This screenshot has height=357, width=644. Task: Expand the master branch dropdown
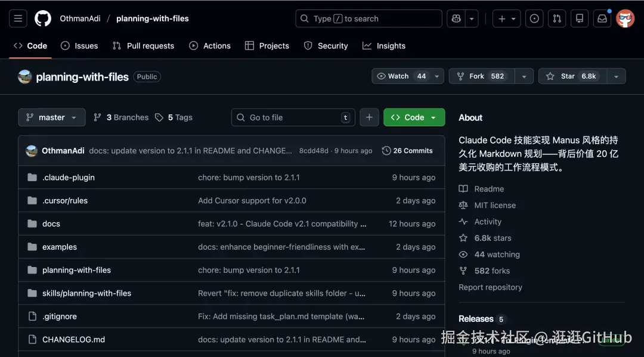pyautogui.click(x=52, y=117)
